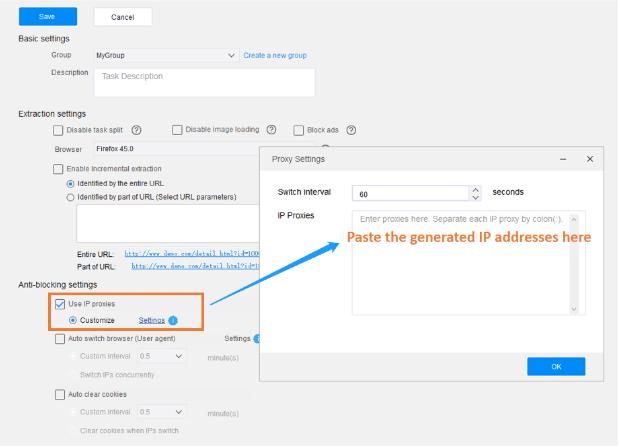Open help icon next to Disable task split
620x448 pixels.
point(136,130)
